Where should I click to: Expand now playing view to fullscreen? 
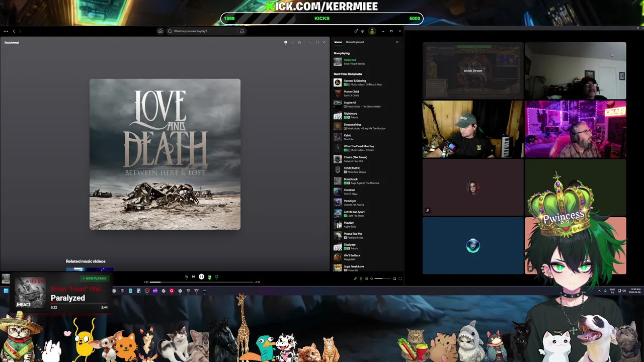317,42
